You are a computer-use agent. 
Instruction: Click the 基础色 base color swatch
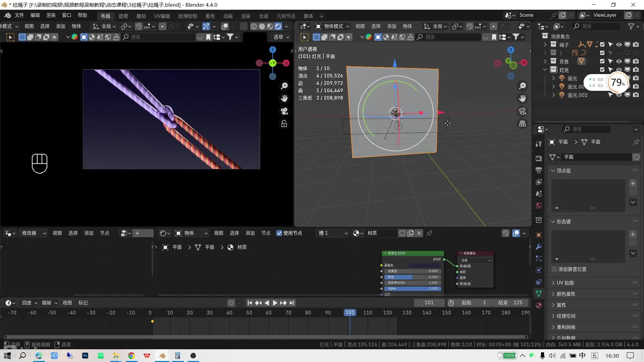coord(424,265)
